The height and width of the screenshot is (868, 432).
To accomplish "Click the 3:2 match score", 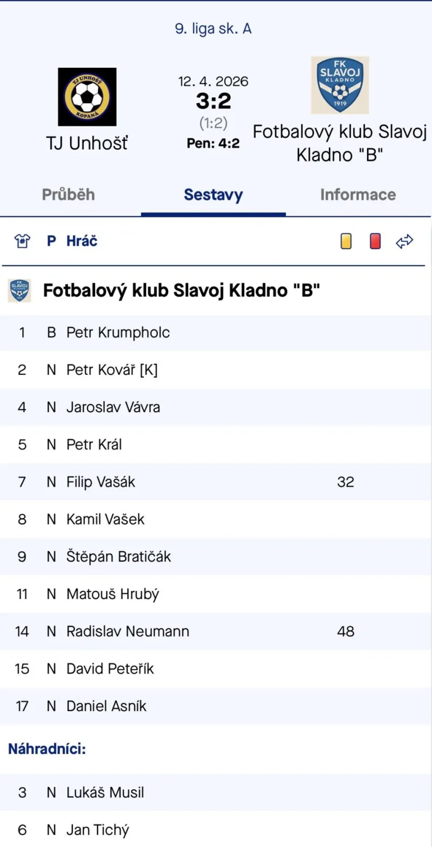I will click(213, 101).
